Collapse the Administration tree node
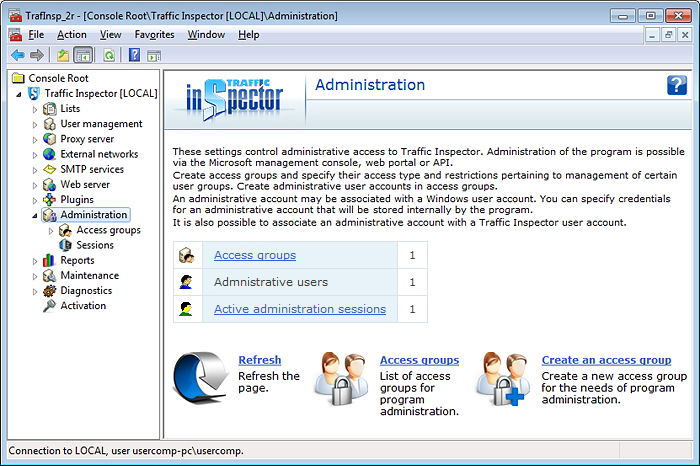 point(34,216)
